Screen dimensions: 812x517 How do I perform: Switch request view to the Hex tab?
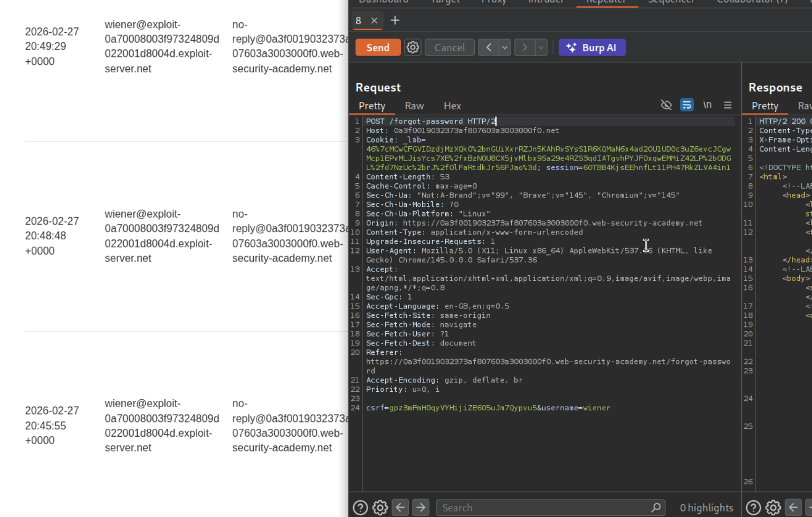point(452,106)
